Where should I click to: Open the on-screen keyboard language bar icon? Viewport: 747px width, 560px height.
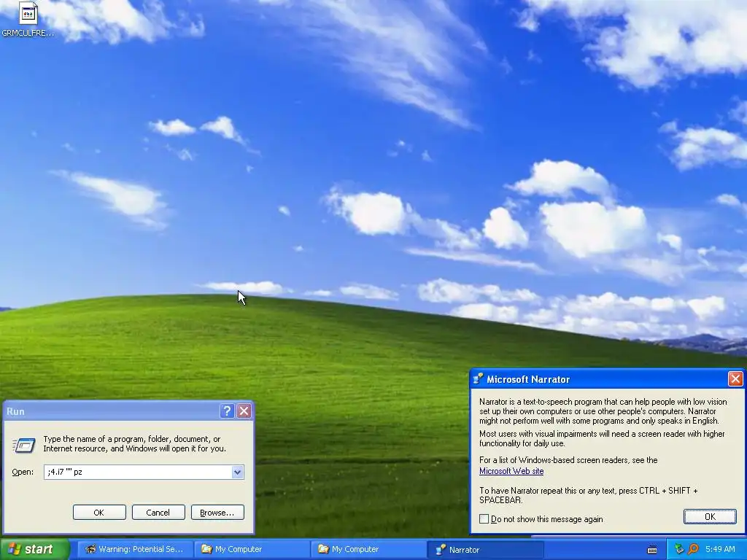tap(652, 550)
